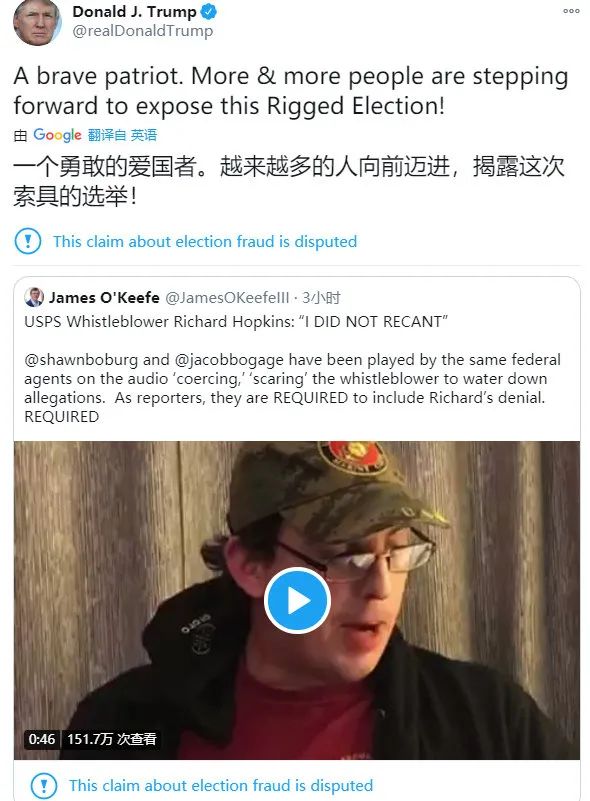
Task: Play the embedded video
Action: [297, 600]
